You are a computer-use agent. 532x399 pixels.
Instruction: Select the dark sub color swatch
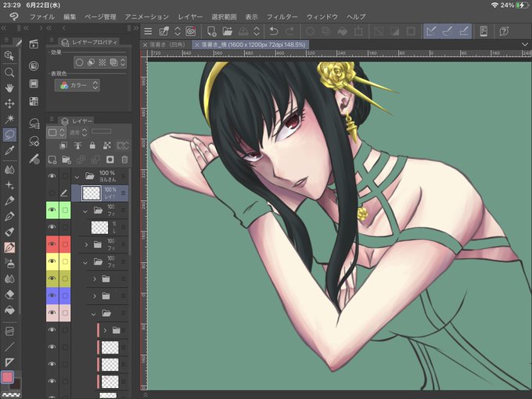[16, 383]
